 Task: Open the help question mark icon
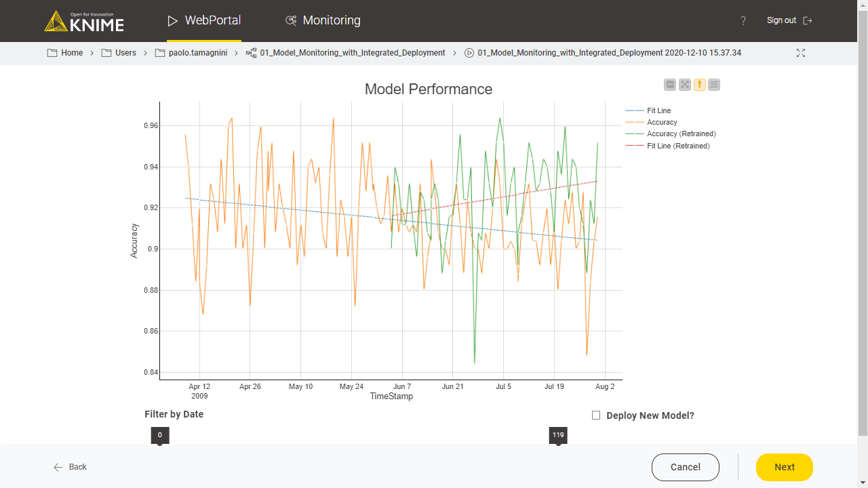[x=743, y=21]
